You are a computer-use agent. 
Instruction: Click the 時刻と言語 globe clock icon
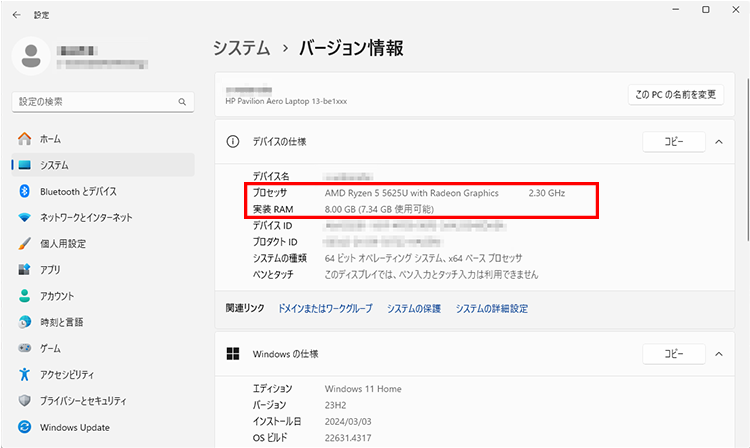(24, 322)
